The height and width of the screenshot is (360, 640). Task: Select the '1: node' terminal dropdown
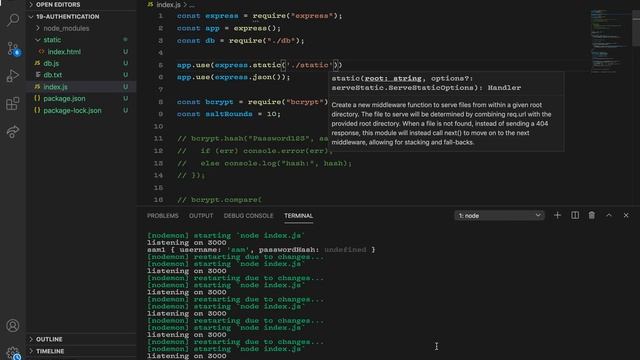pos(499,216)
